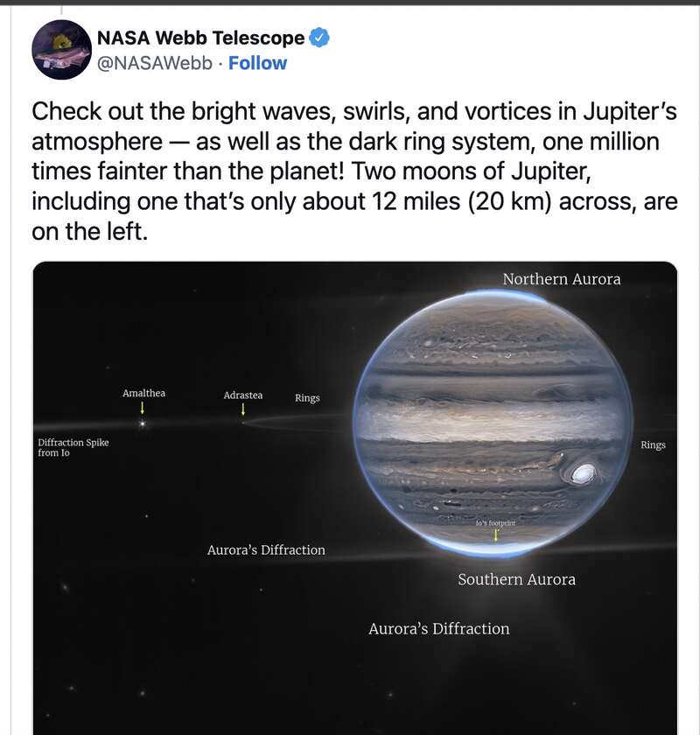Click the Io's footprint arrow marker
This screenshot has height=735, width=700.
point(495,535)
